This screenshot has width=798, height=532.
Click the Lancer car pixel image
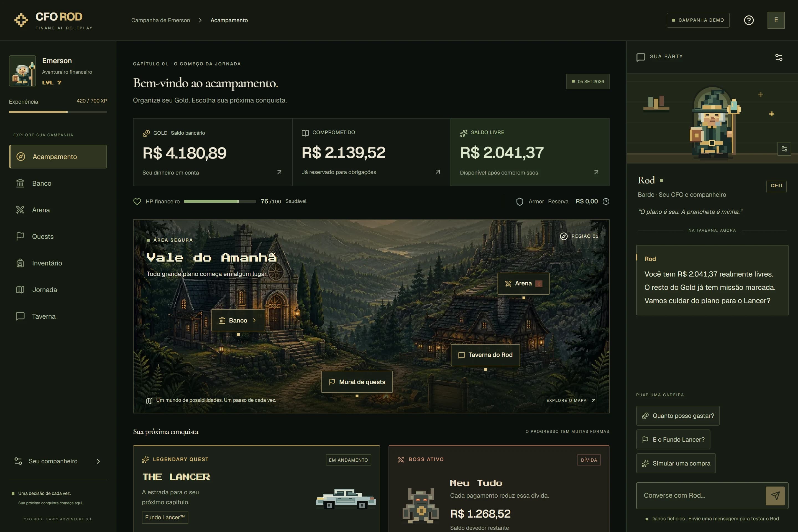click(346, 499)
